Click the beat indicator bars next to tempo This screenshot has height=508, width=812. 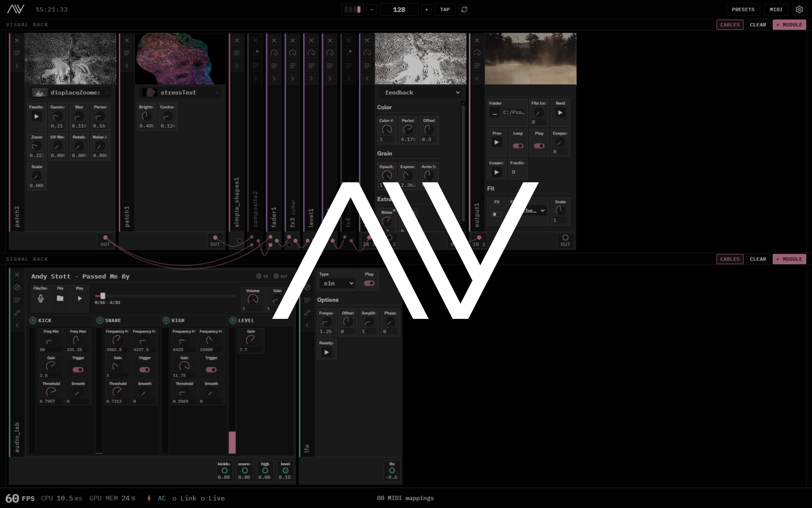click(x=352, y=9)
